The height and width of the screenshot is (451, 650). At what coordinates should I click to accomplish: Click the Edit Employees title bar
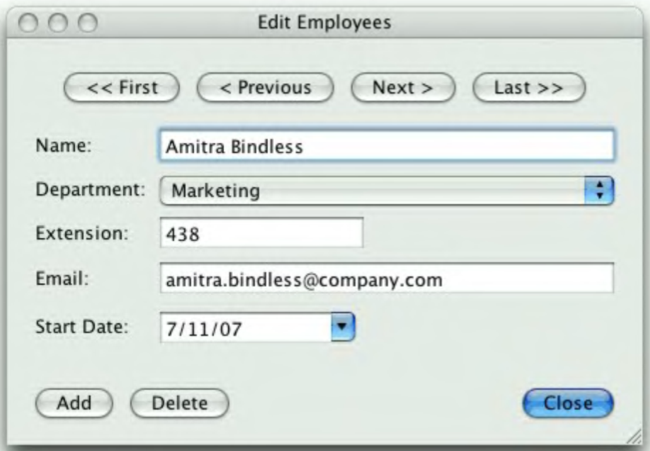click(325, 20)
